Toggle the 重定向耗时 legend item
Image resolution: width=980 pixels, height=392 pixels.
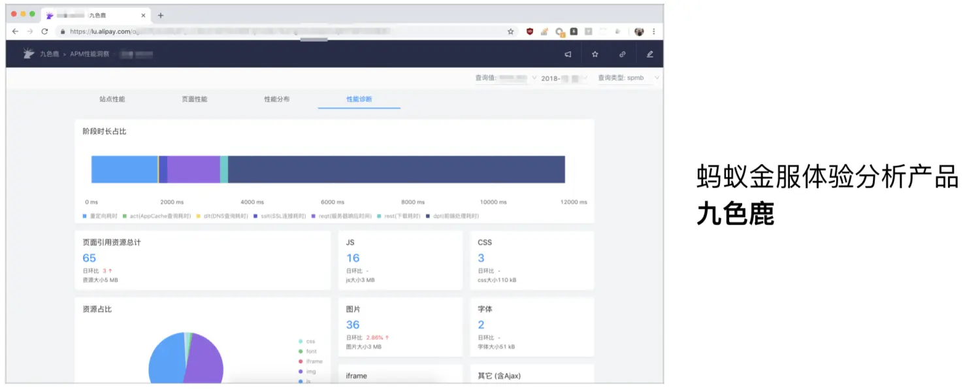100,216
